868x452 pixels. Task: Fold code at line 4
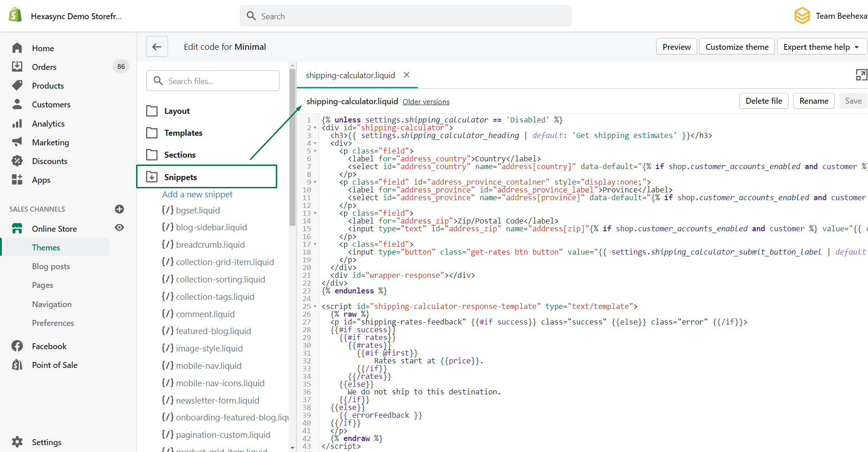(315, 144)
